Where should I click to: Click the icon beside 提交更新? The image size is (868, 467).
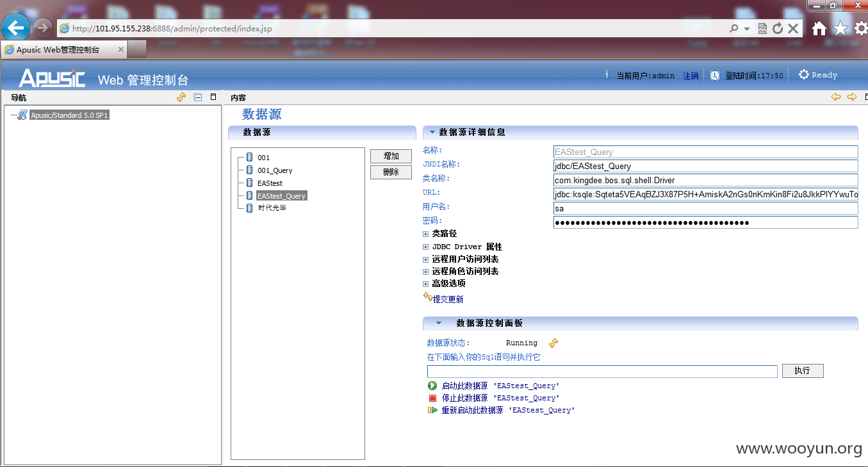click(x=427, y=297)
